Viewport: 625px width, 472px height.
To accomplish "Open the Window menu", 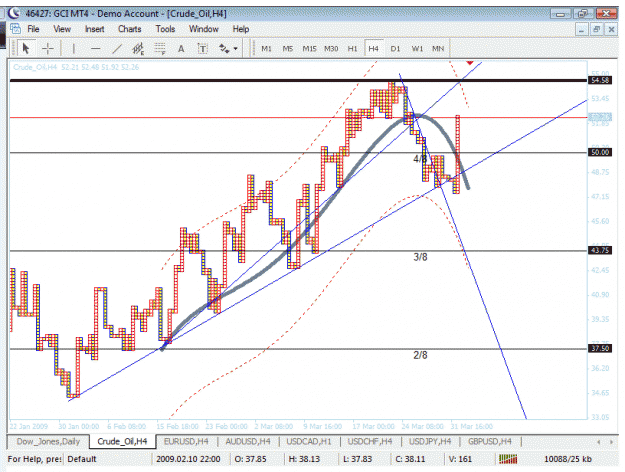I will 204,29.
